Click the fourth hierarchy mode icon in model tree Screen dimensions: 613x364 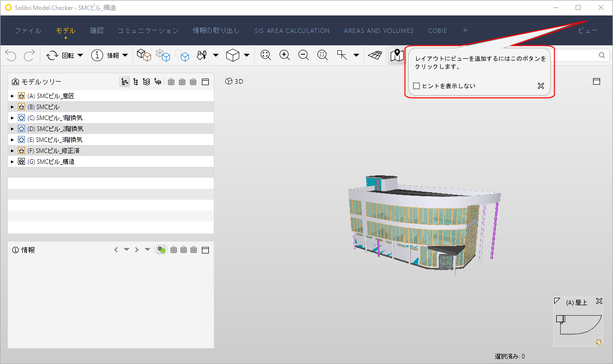pos(157,82)
